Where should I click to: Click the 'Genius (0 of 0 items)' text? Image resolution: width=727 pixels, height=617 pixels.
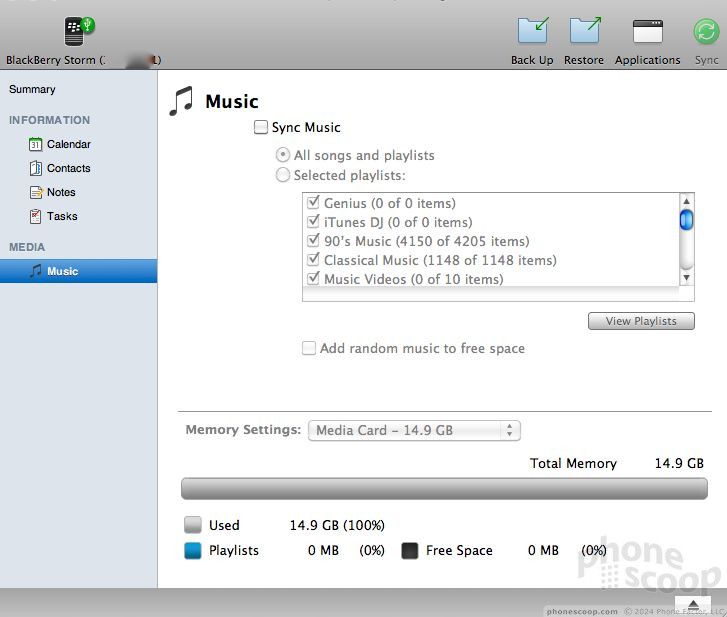pos(389,203)
